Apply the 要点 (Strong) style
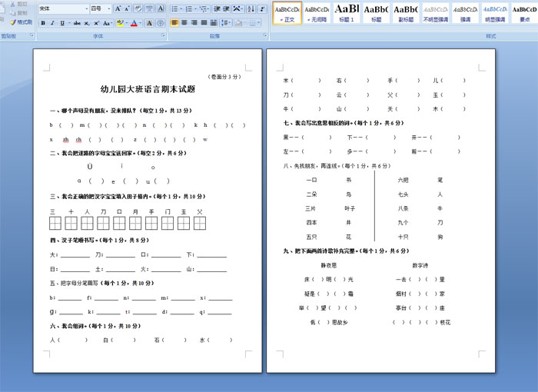 coord(524,13)
